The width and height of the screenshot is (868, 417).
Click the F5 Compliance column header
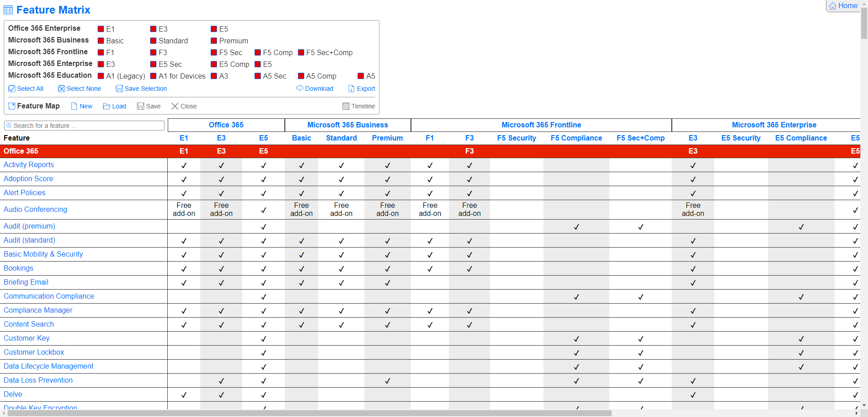(576, 138)
